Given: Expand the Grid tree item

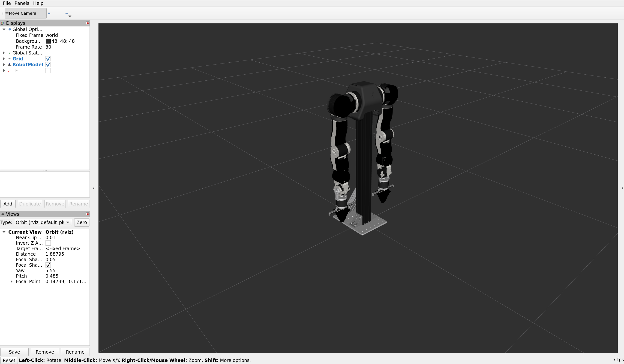Looking at the screenshot, I should [4, 59].
